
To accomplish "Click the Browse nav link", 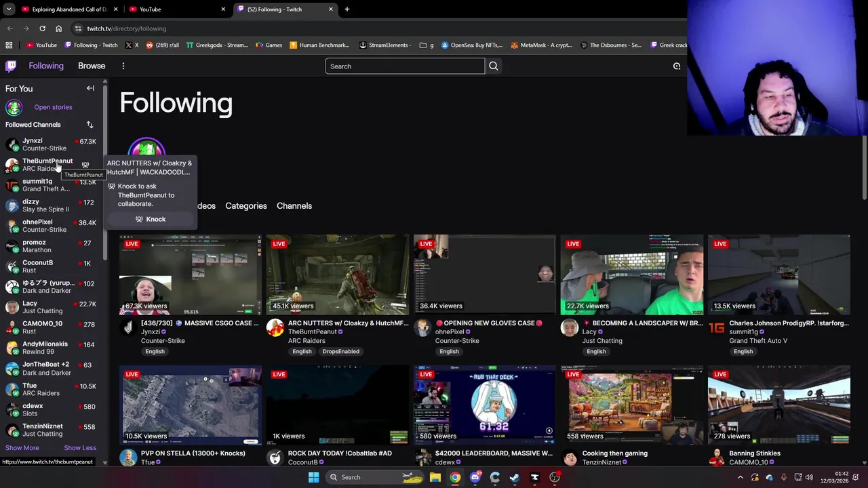I will coord(92,66).
